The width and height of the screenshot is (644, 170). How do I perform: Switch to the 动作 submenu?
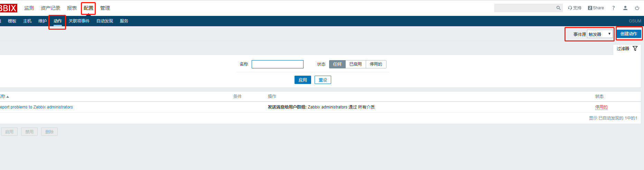pyautogui.click(x=58, y=21)
